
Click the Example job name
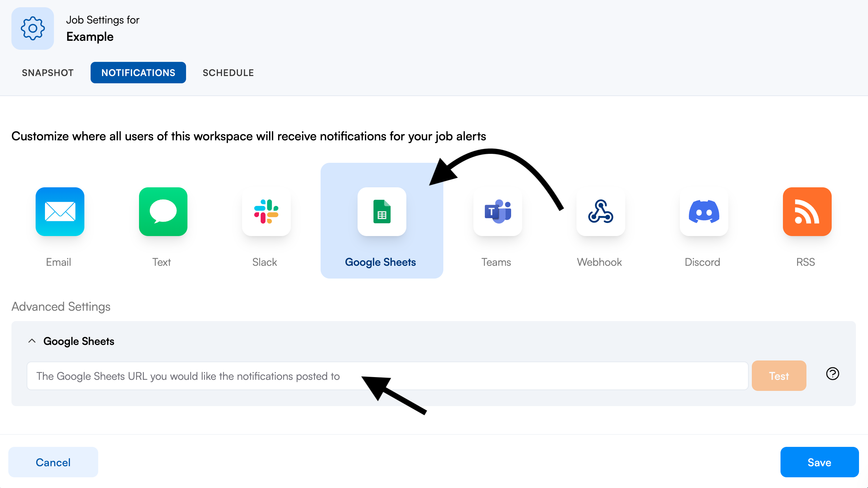pyautogui.click(x=90, y=37)
